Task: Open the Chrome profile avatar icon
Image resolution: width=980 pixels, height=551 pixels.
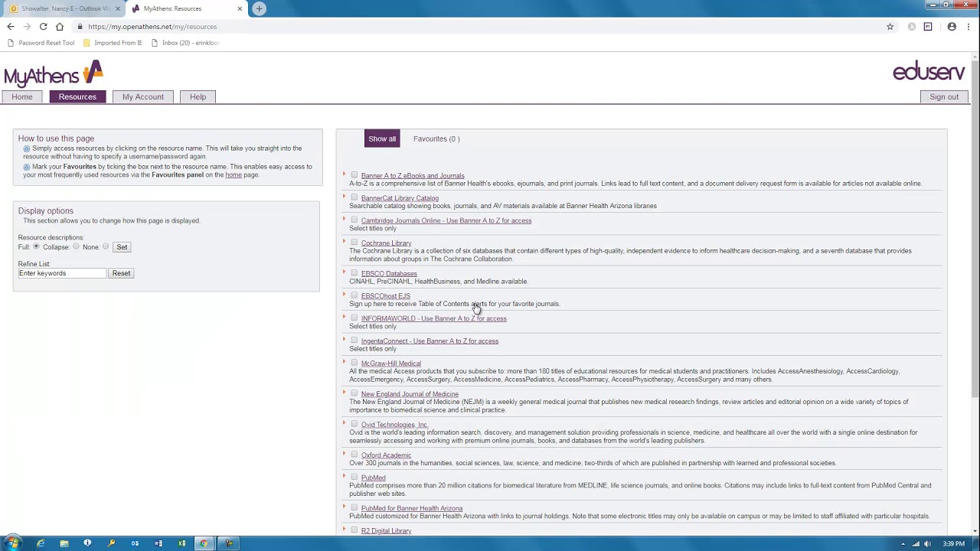Action: click(x=952, y=27)
